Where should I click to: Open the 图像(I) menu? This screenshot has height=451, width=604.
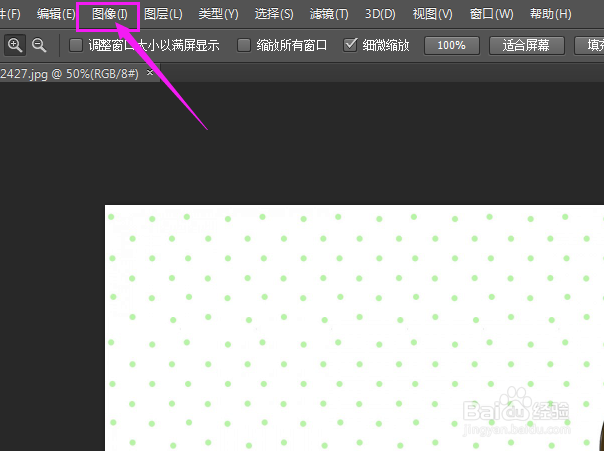pyautogui.click(x=110, y=14)
